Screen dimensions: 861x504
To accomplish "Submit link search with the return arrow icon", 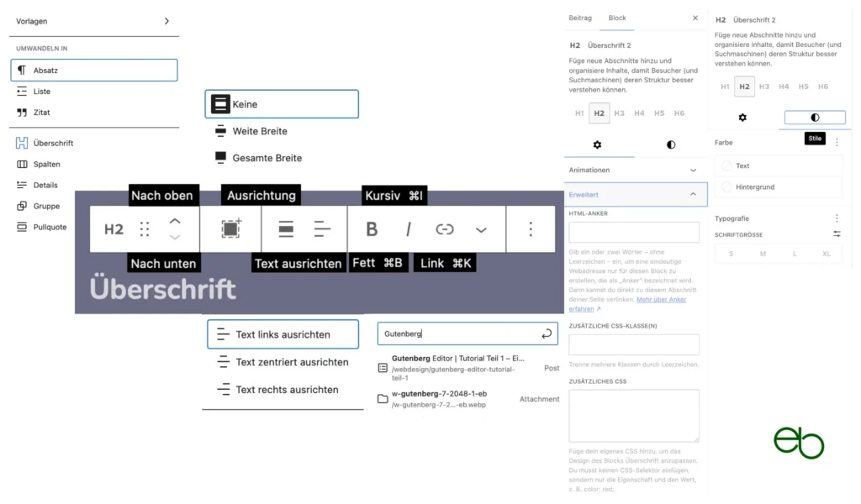I will [547, 333].
